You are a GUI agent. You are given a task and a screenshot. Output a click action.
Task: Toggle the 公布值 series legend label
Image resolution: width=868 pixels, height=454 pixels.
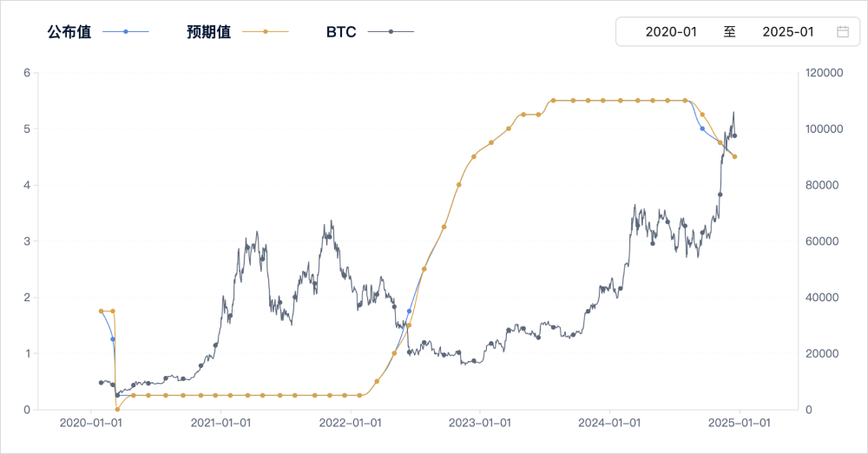pos(69,32)
